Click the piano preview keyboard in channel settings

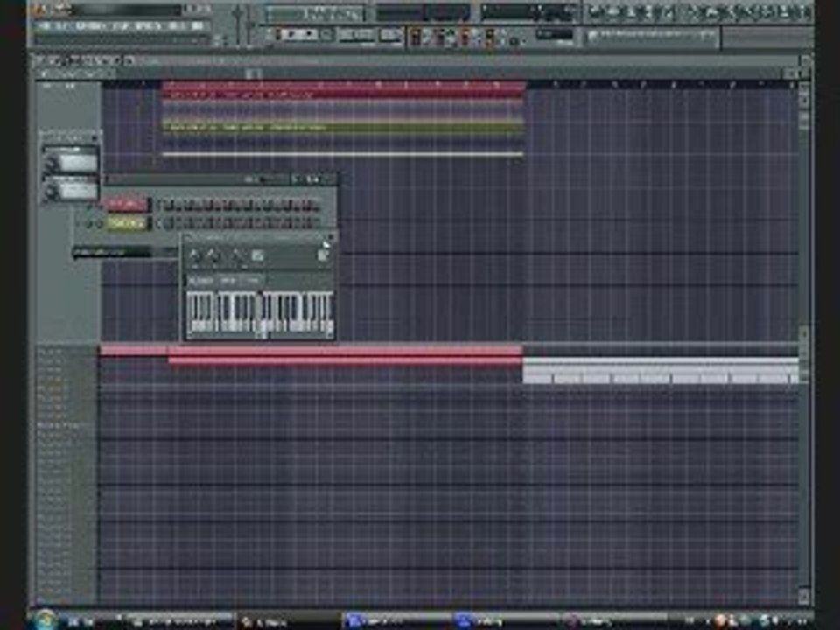[x=260, y=314]
